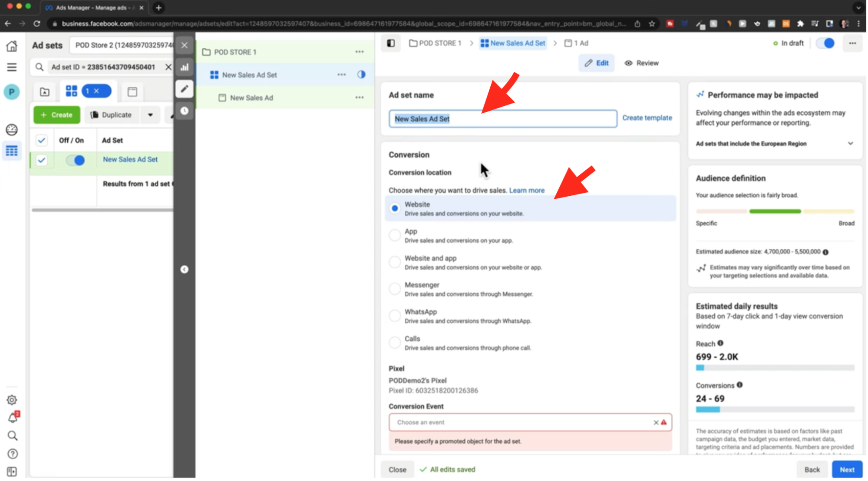Click the Create template link
The width and height of the screenshot is (868, 481).
point(647,118)
